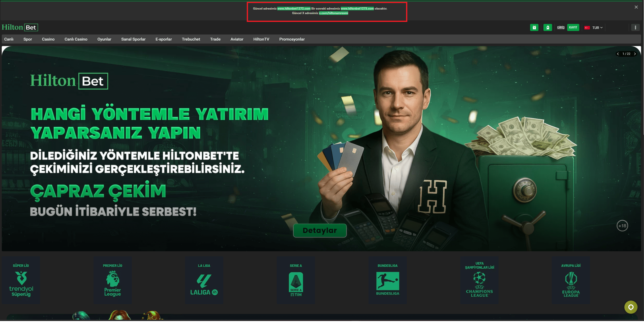Open UEFA Şampiyonlar Ligi tile
This screenshot has height=323, width=644.
[x=479, y=280]
